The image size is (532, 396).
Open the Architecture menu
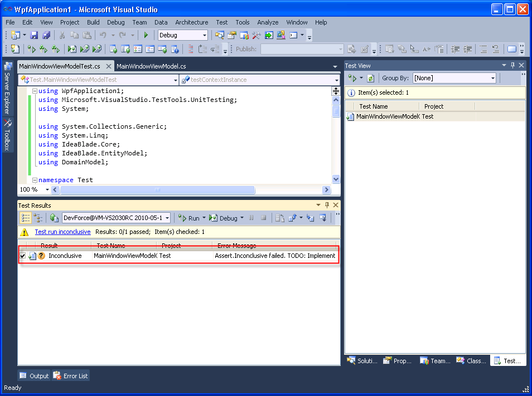pyautogui.click(x=192, y=22)
